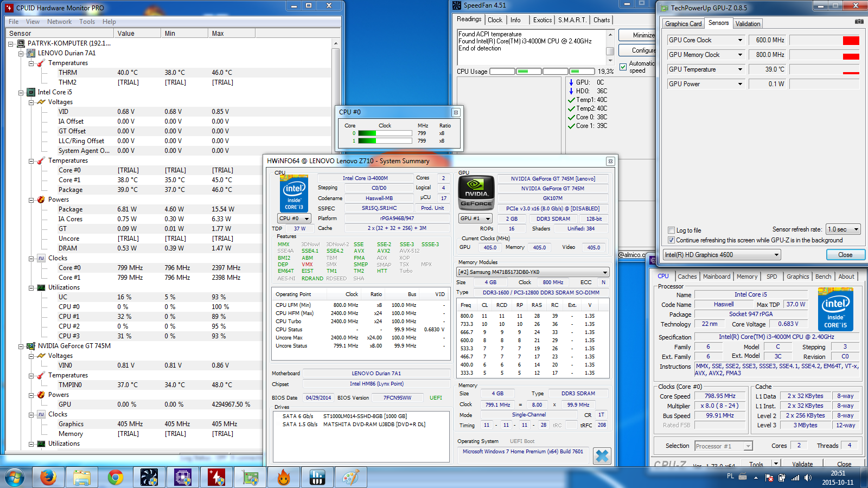Click the PATRYK-KOMPUTER computer node icon
Image resolution: width=868 pixels, height=488 pixels.
[21, 43]
